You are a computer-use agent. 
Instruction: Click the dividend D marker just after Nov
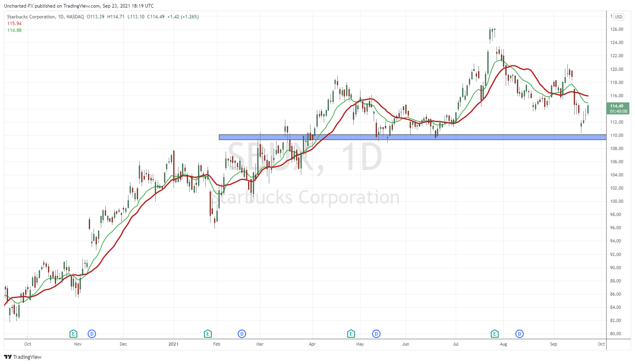pos(92,334)
